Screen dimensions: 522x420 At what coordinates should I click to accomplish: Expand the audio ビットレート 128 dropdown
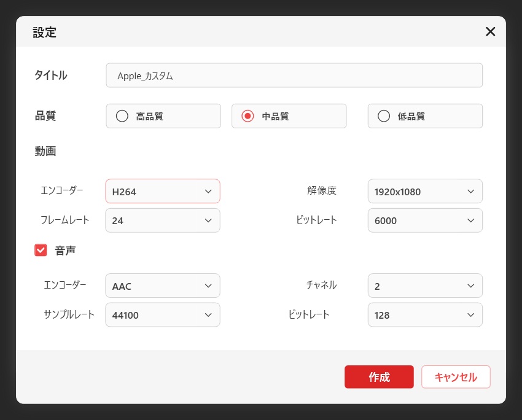(x=424, y=315)
